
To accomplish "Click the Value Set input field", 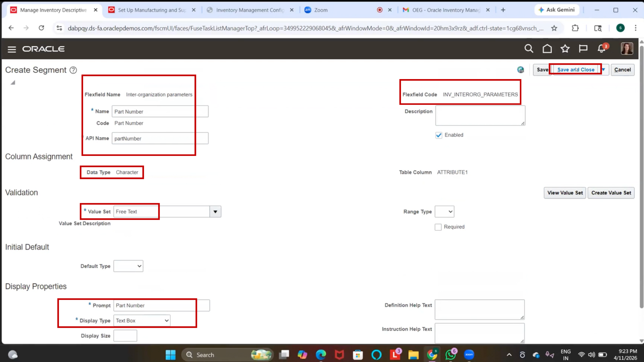I will [162, 212].
